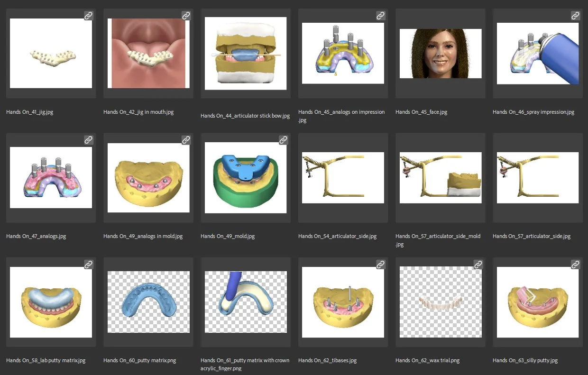
Task: Click the link badge on 42_jig in mouth
Action: 186,16
